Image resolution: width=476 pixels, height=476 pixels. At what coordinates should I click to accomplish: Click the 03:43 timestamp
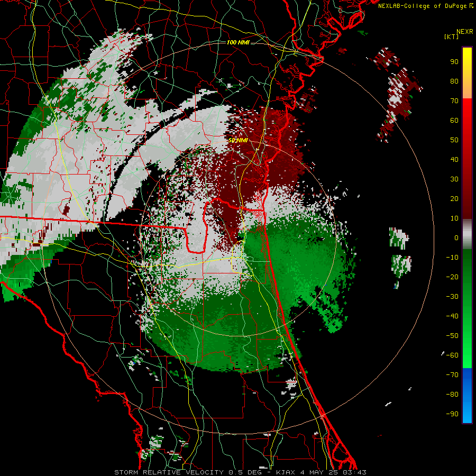(x=354, y=472)
